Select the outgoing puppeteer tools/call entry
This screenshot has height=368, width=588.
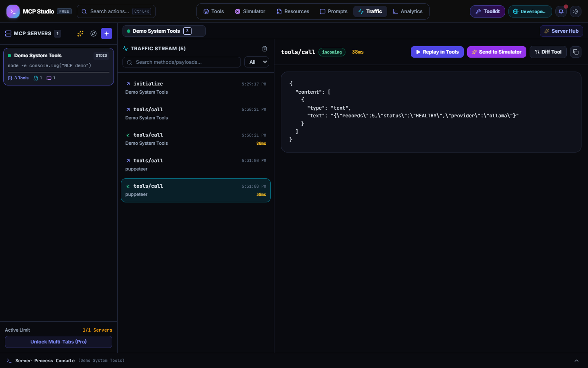pos(196,165)
